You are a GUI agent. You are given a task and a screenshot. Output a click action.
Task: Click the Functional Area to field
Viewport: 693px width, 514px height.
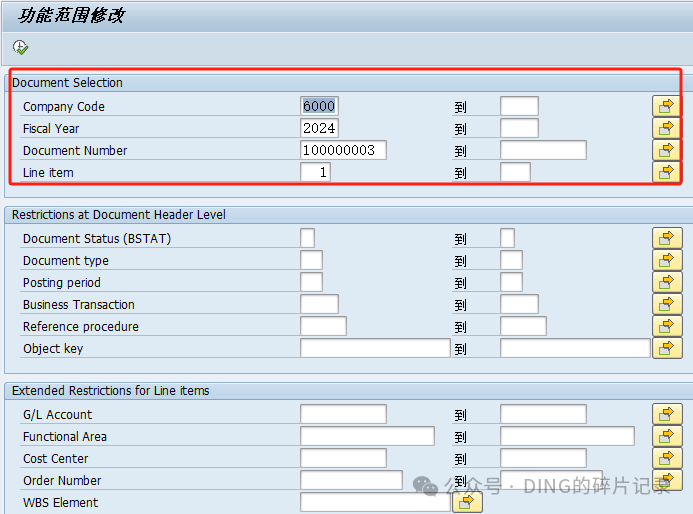coord(567,436)
